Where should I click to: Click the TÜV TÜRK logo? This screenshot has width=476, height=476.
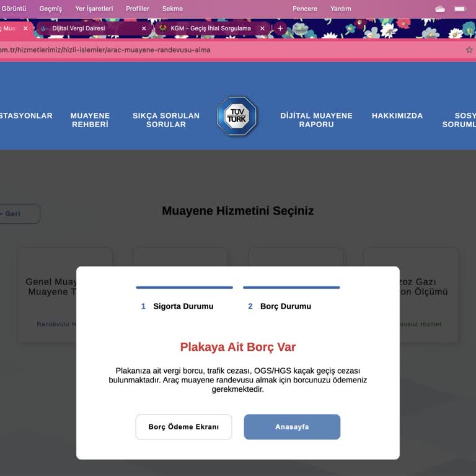(237, 116)
